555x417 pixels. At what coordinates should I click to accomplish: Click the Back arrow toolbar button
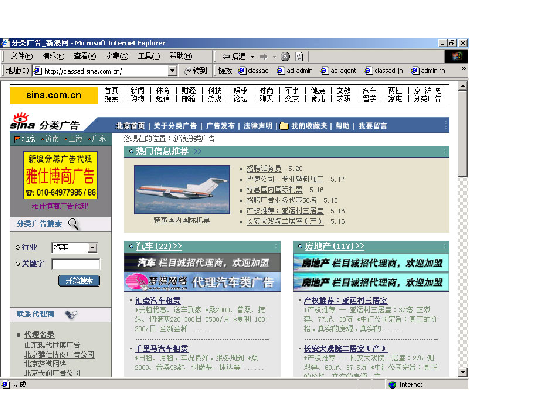(x=234, y=56)
